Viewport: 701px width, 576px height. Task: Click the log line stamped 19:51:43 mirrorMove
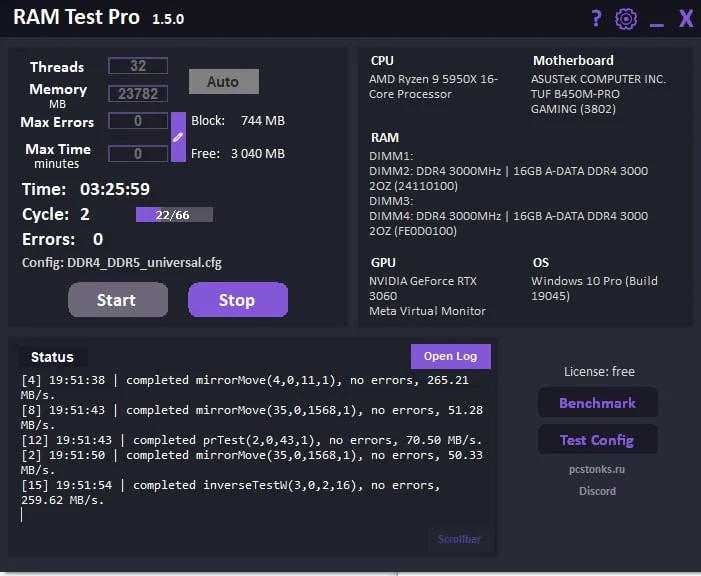click(252, 417)
